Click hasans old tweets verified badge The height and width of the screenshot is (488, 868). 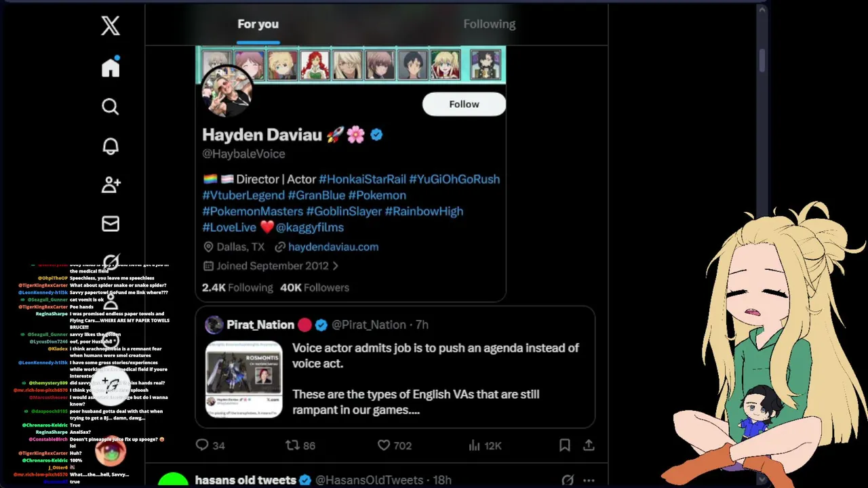[305, 480]
